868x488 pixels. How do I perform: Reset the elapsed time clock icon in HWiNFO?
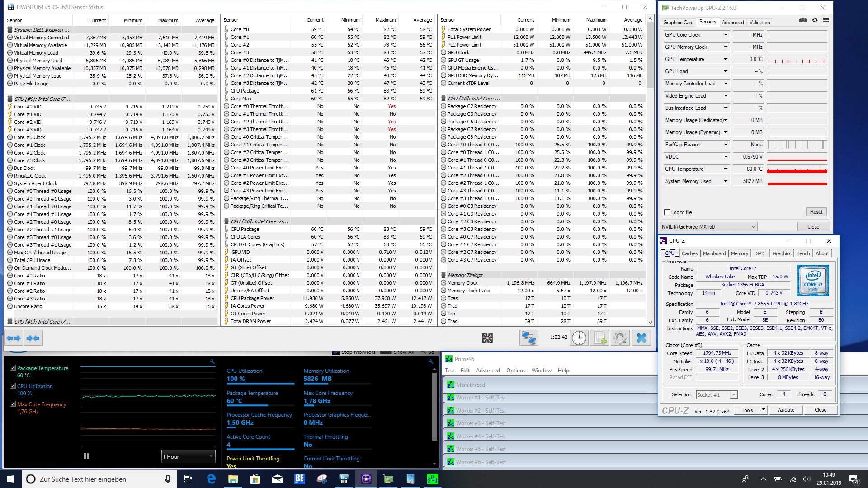579,338
